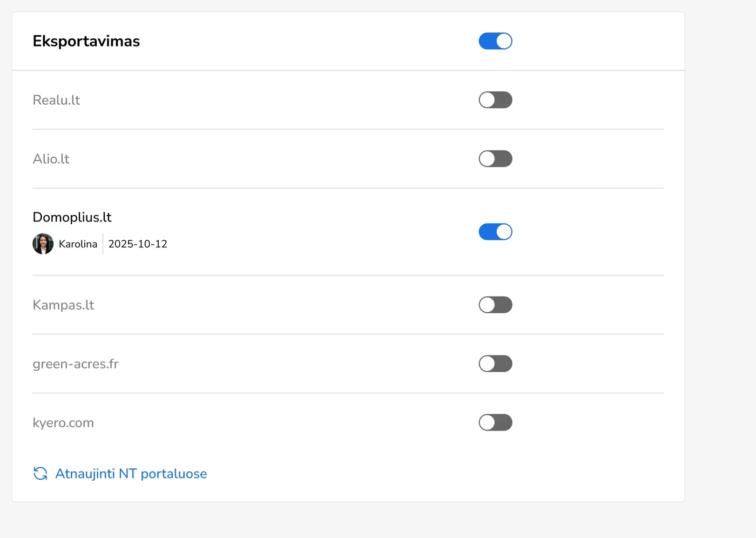Select the Kampas.lt portal label
Screen dimensions: 756x538
coord(63,305)
